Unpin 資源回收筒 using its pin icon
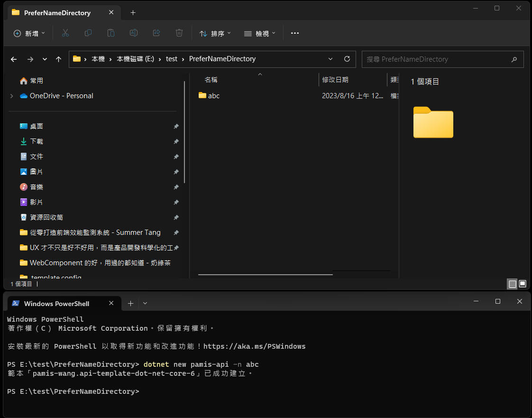Viewport: 532px width, 418px height. [x=176, y=217]
